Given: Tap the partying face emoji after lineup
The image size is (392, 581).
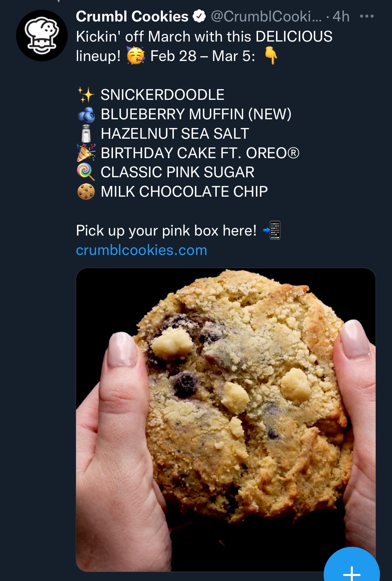Looking at the screenshot, I should click(x=136, y=55).
